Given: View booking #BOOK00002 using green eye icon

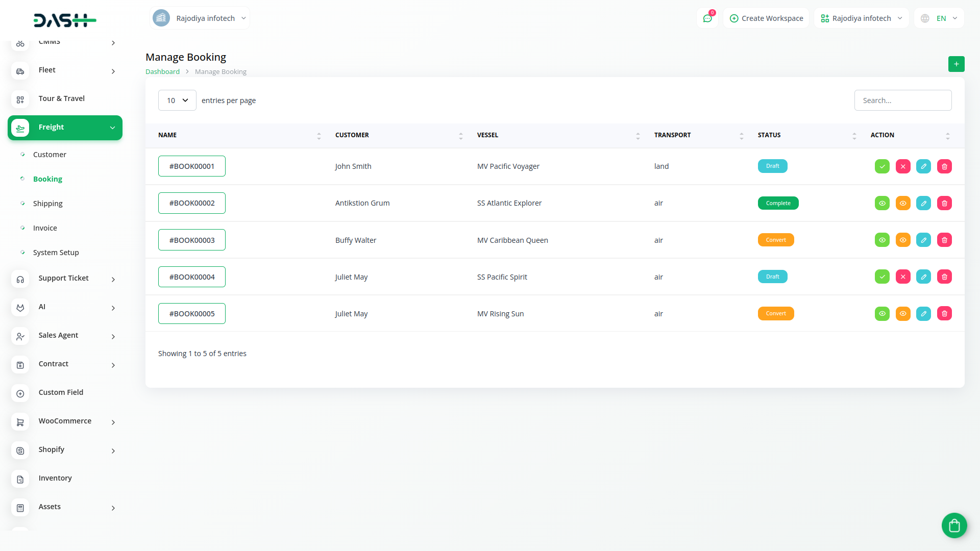Looking at the screenshot, I should pos(882,203).
